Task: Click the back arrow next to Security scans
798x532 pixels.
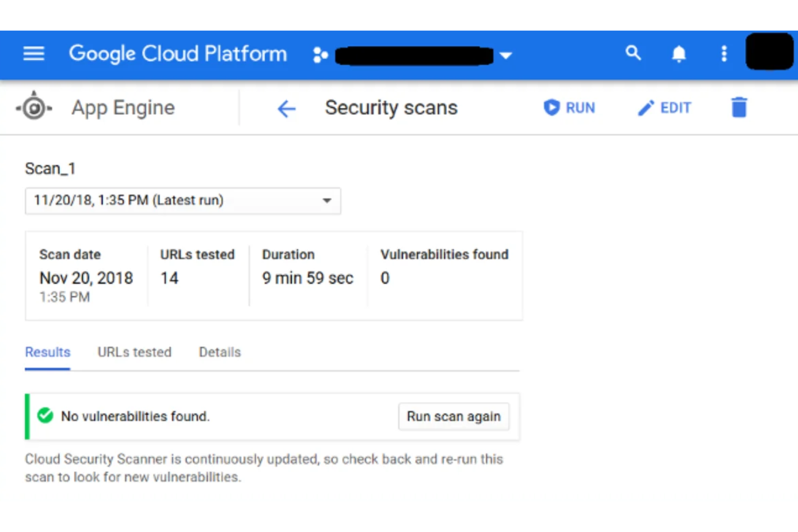Action: (286, 108)
